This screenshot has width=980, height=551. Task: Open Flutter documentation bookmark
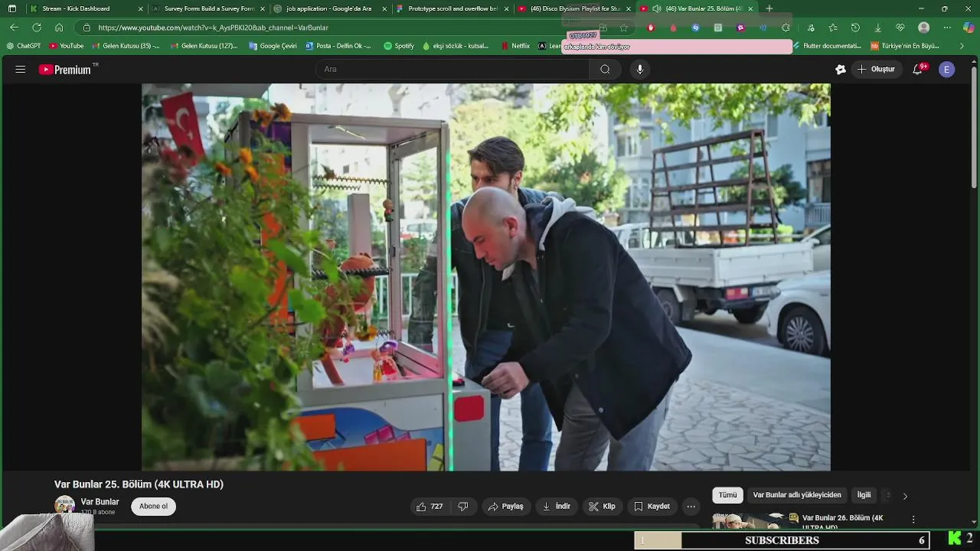828,46
